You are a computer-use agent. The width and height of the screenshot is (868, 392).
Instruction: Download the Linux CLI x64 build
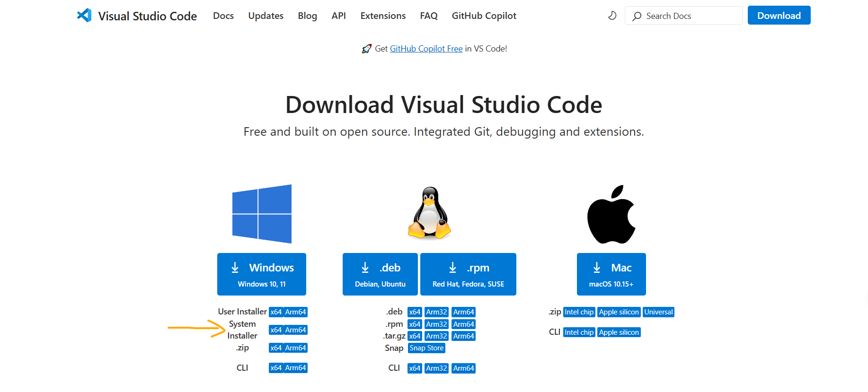[x=415, y=368]
